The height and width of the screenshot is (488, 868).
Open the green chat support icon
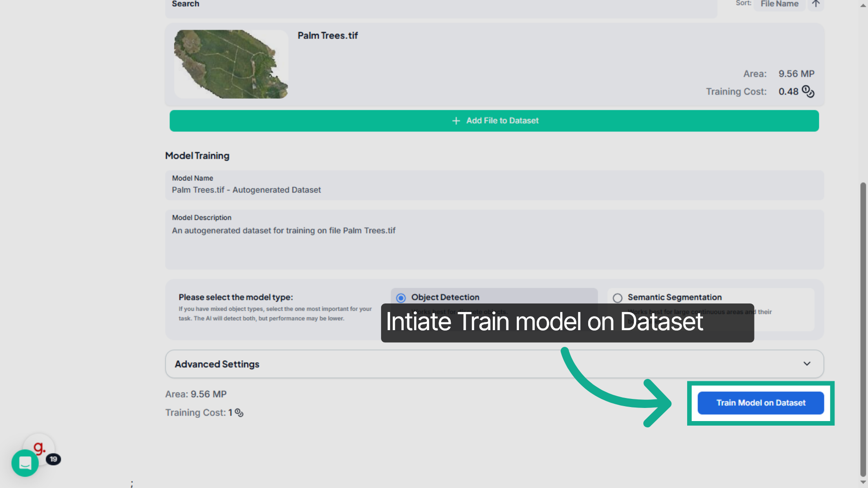[x=25, y=463]
